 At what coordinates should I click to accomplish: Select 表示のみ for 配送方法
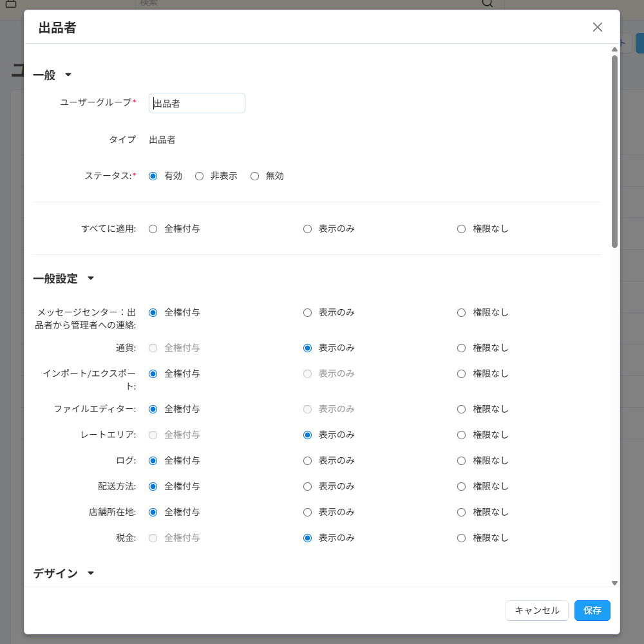pos(308,486)
